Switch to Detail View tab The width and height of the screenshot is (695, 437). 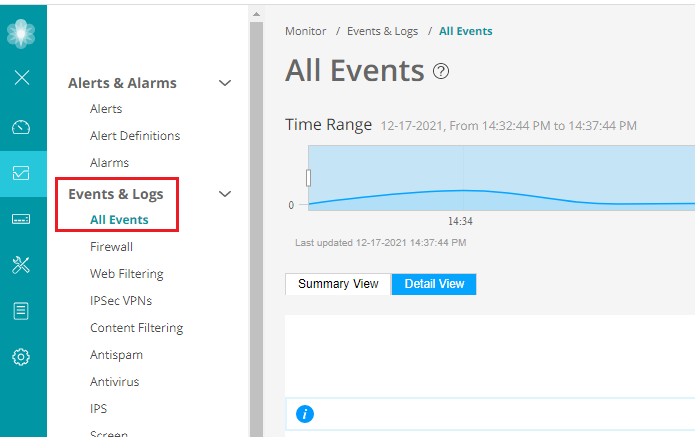pos(434,284)
